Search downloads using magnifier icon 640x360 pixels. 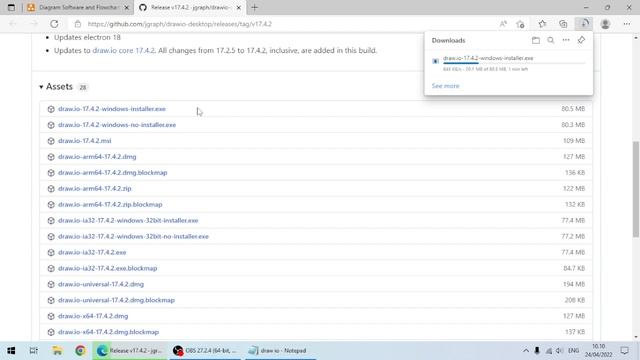pyautogui.click(x=551, y=40)
